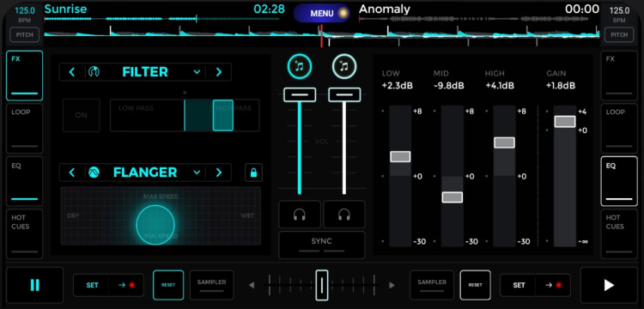The height and width of the screenshot is (309, 644).
Task: Toggle the flanger lock icon
Action: point(254,173)
